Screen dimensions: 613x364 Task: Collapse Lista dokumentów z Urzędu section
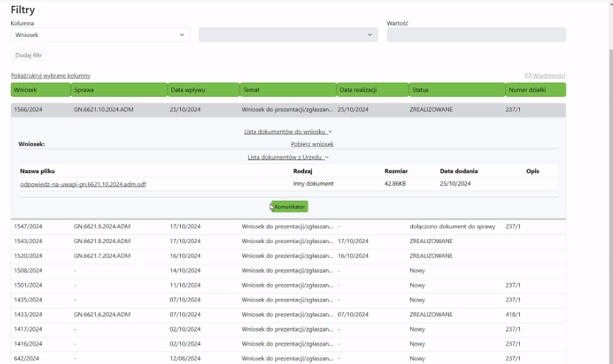288,157
